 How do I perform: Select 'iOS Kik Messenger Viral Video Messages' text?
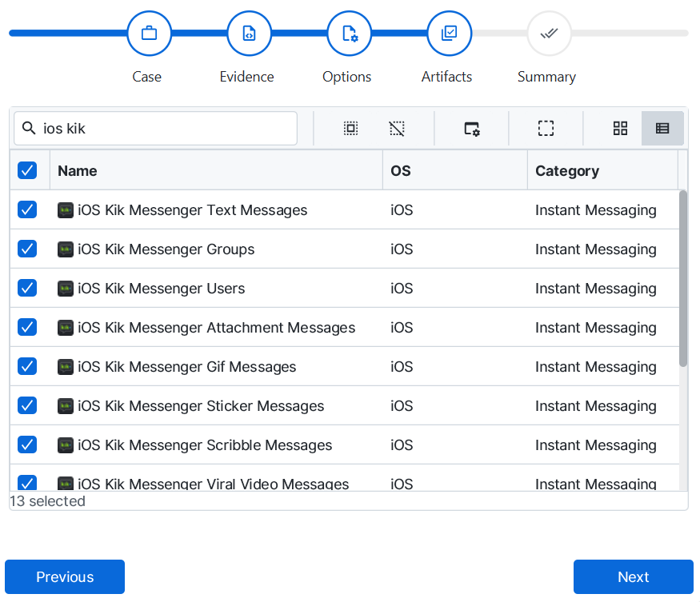pos(214,484)
